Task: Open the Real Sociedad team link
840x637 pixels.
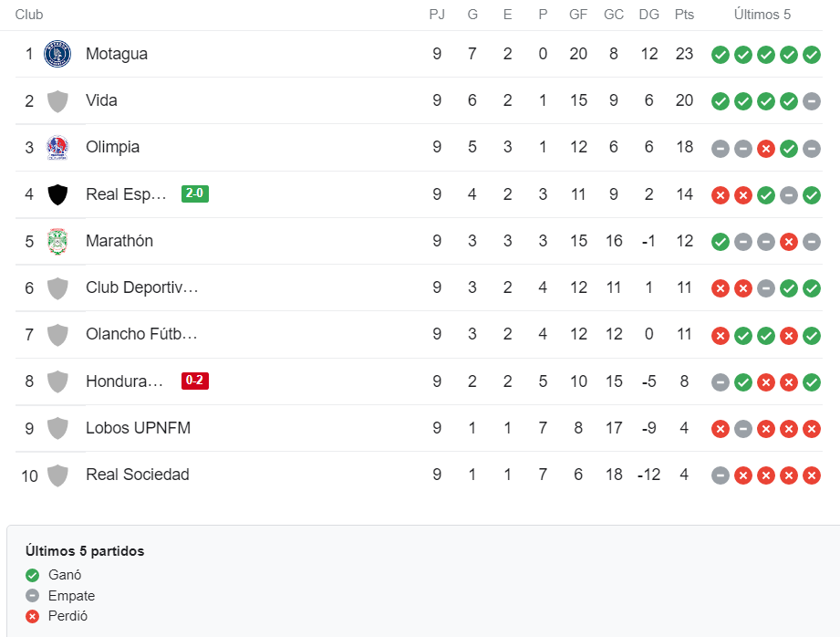Action: tap(138, 475)
